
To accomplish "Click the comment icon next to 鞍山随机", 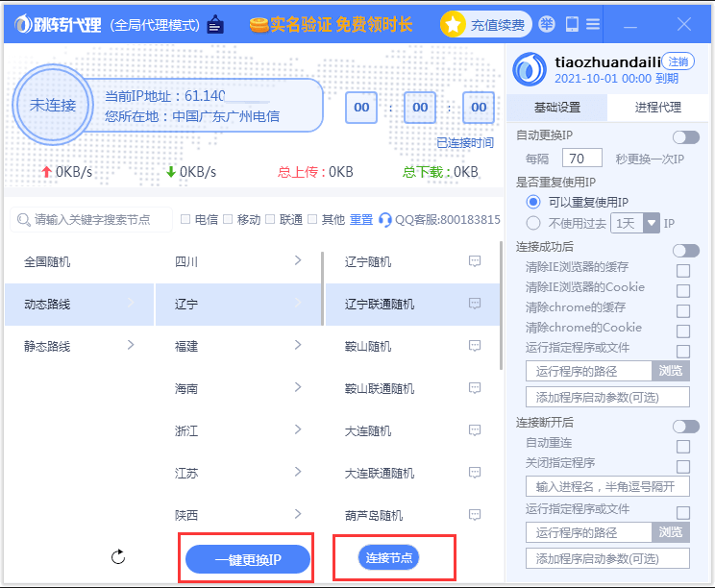I will tap(474, 346).
